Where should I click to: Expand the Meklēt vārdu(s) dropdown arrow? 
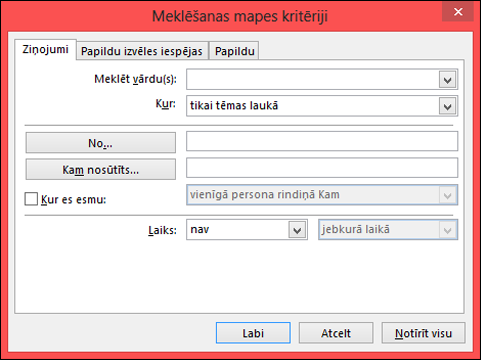point(447,80)
